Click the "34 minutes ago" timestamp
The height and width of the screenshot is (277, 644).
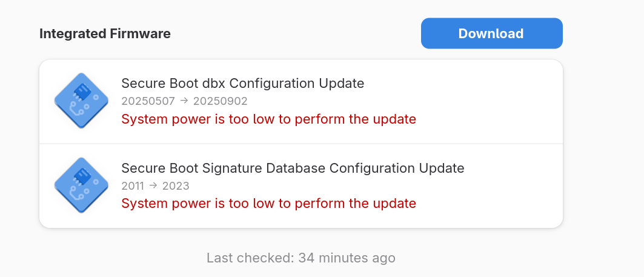(x=347, y=258)
